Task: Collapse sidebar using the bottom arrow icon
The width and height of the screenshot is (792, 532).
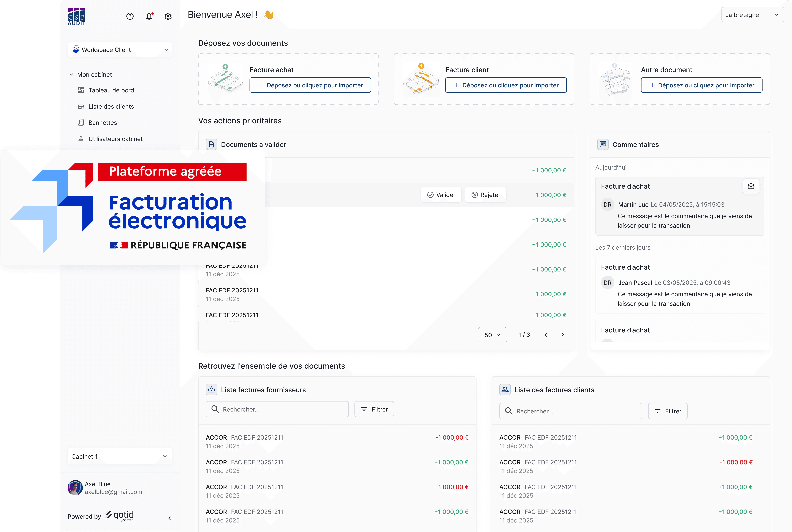Action: point(168,518)
